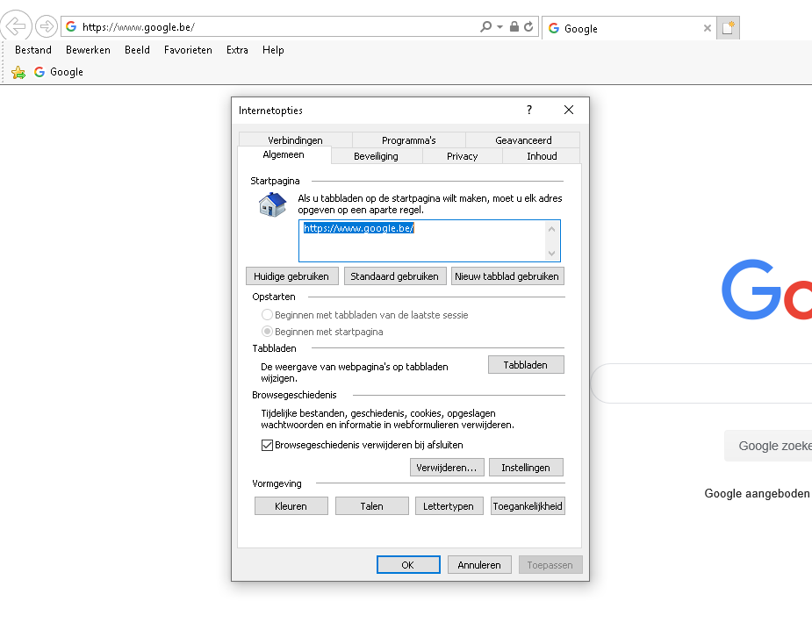Select Beginnen met startpagina radio button
Viewport: 812px width, 644px height.
268,332
